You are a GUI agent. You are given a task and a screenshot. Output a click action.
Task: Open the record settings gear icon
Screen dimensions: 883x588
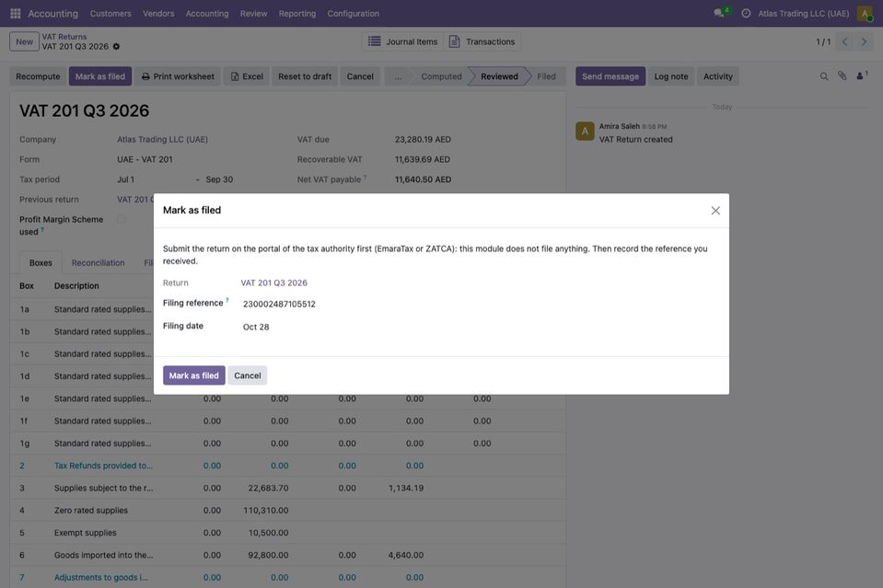(116, 47)
